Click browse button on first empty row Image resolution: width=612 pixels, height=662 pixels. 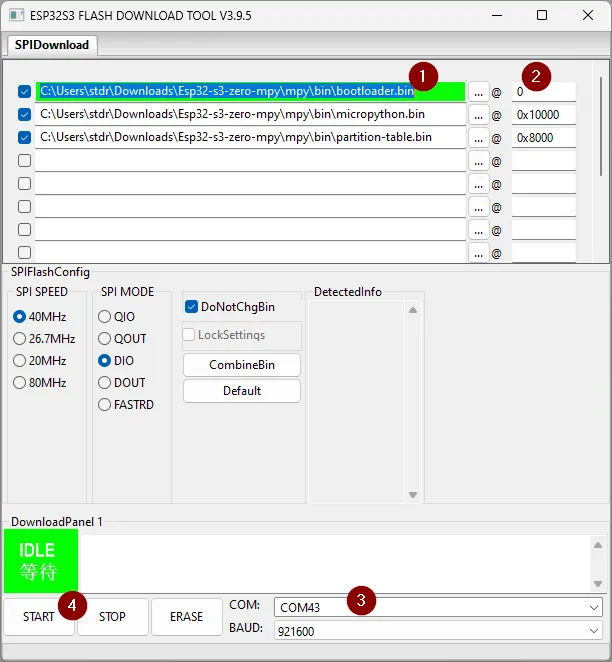click(479, 161)
